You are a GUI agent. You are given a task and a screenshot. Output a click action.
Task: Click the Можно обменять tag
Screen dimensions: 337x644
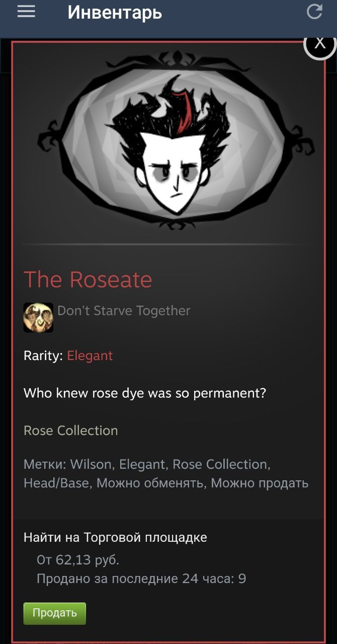click(x=150, y=483)
